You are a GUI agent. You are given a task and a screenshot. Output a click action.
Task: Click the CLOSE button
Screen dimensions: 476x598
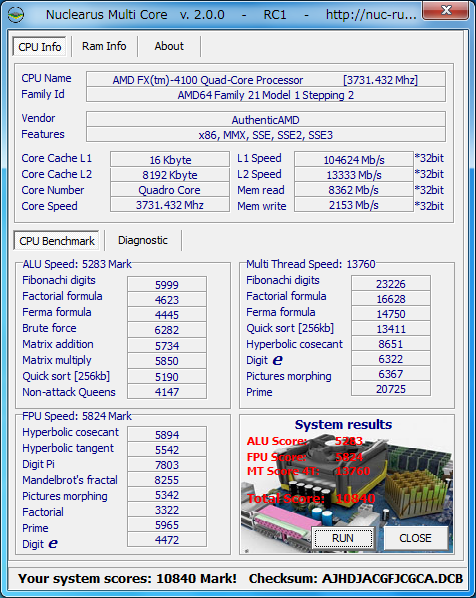click(415, 538)
